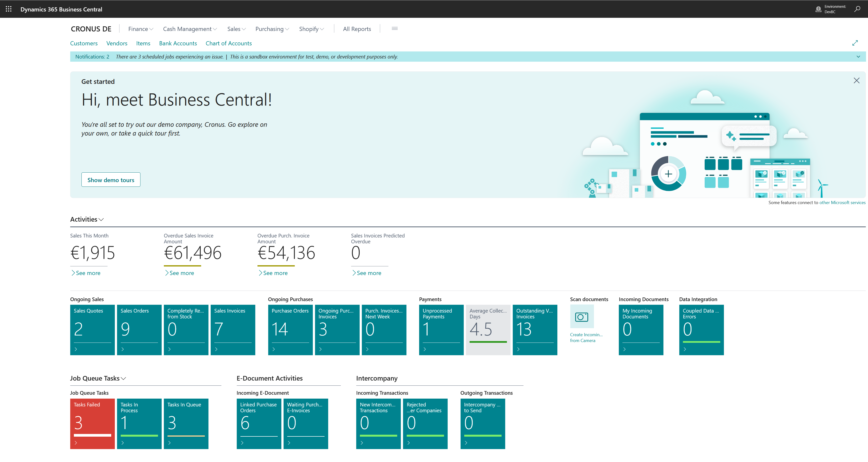The height and width of the screenshot is (462, 868).
Task: Click the sandbox environment notification text
Action: pyautogui.click(x=314, y=57)
